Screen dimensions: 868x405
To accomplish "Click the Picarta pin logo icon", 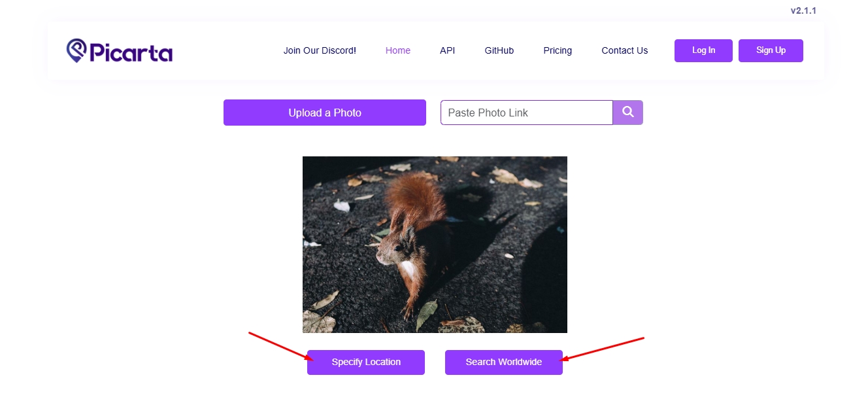I will tap(76, 50).
